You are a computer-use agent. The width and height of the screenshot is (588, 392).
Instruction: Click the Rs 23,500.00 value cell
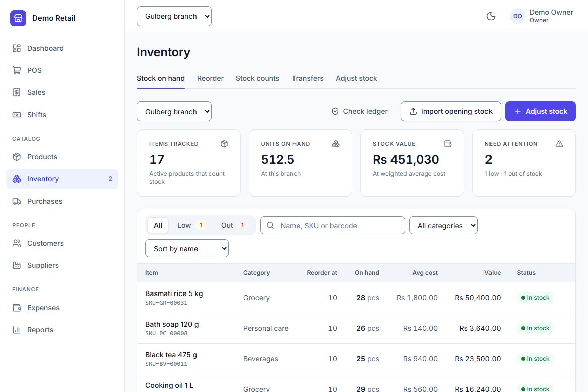pyautogui.click(x=478, y=359)
